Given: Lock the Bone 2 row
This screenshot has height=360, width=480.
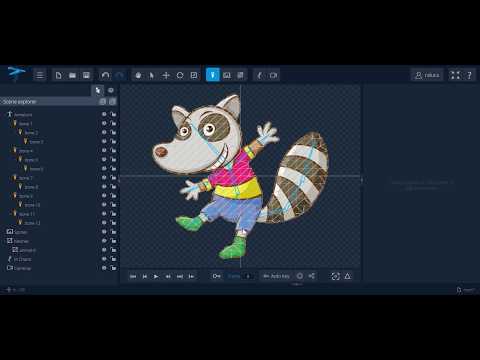Looking at the screenshot, I should (113, 132).
